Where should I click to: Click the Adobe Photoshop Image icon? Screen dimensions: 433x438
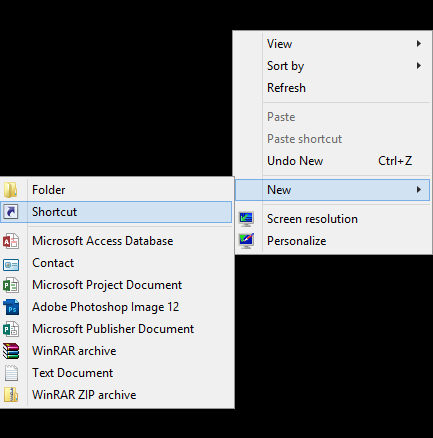pyautogui.click(x=11, y=307)
